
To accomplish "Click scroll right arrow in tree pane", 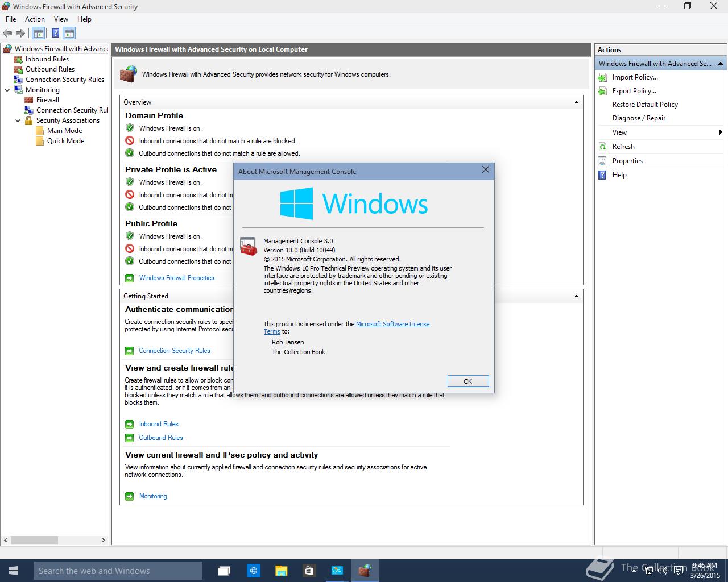I will click(103, 540).
